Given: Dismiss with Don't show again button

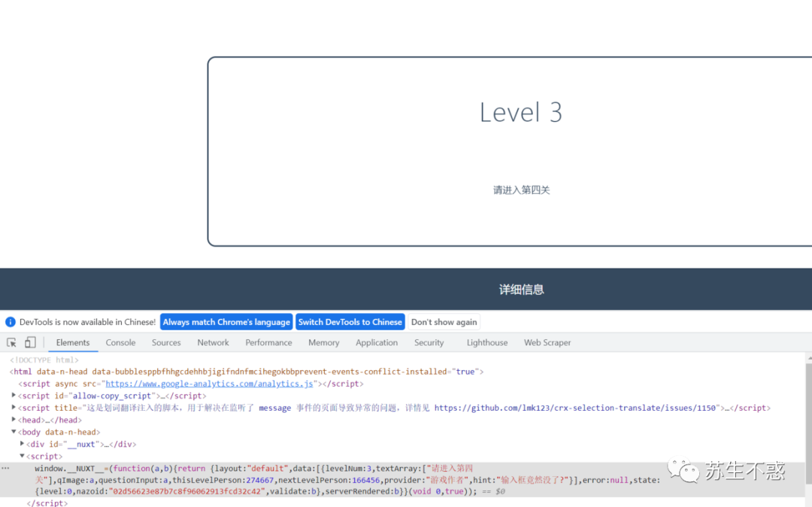Looking at the screenshot, I should tap(444, 322).
